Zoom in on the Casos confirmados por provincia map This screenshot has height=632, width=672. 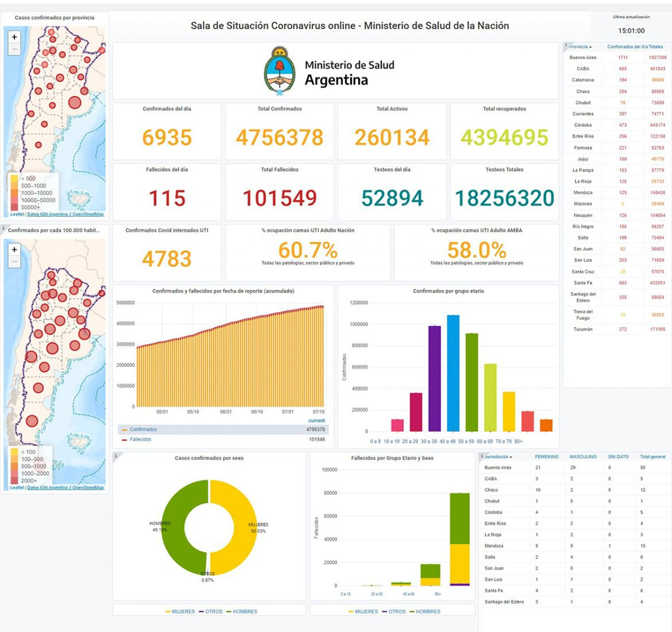coord(14,37)
